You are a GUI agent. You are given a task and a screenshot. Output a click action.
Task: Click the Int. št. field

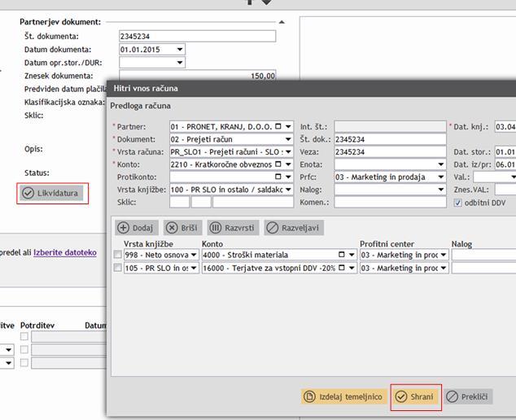point(391,127)
